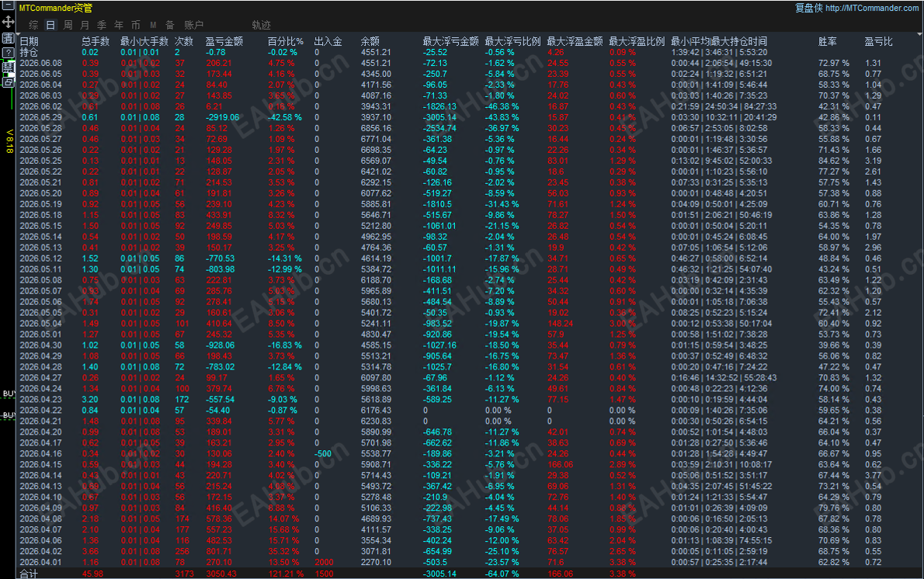
Task: Open the 轨迹 track tab
Action: 261,25
